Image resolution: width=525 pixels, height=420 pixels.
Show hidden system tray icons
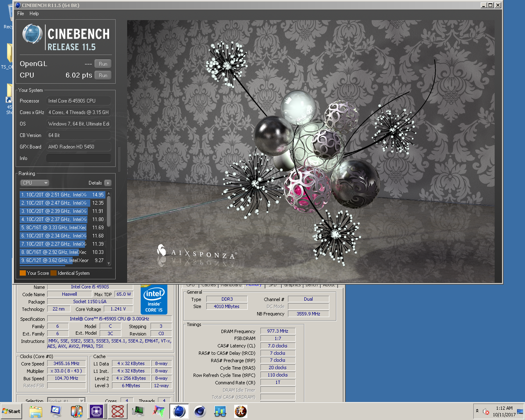click(x=477, y=411)
